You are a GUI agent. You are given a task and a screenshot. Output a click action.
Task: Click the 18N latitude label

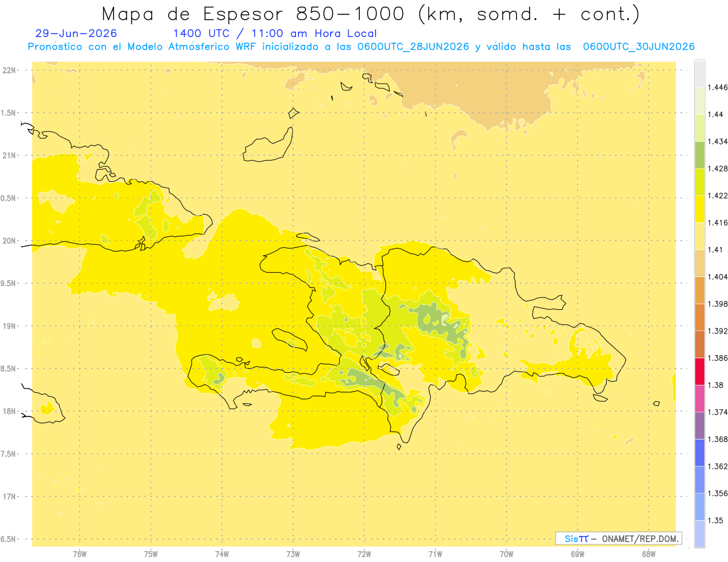coord(10,412)
